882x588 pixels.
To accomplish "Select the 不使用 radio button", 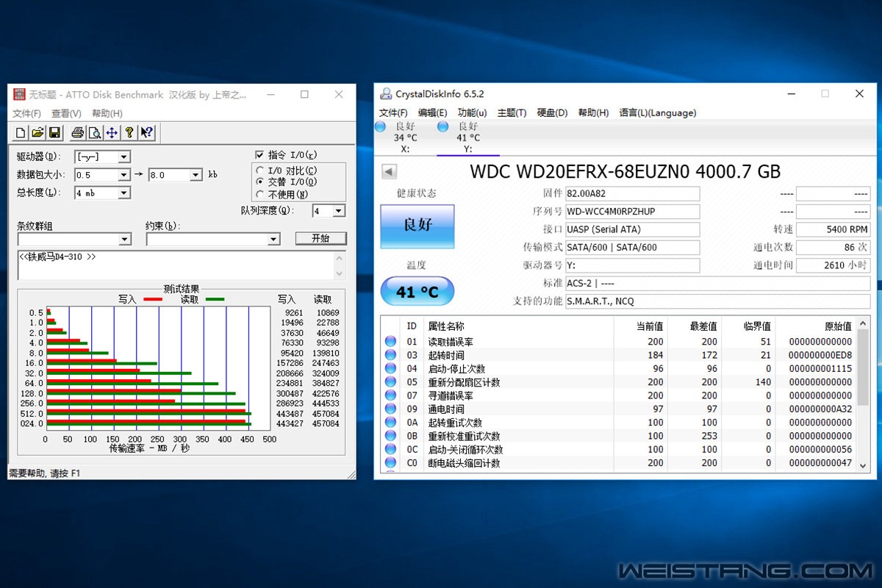I will tap(259, 194).
